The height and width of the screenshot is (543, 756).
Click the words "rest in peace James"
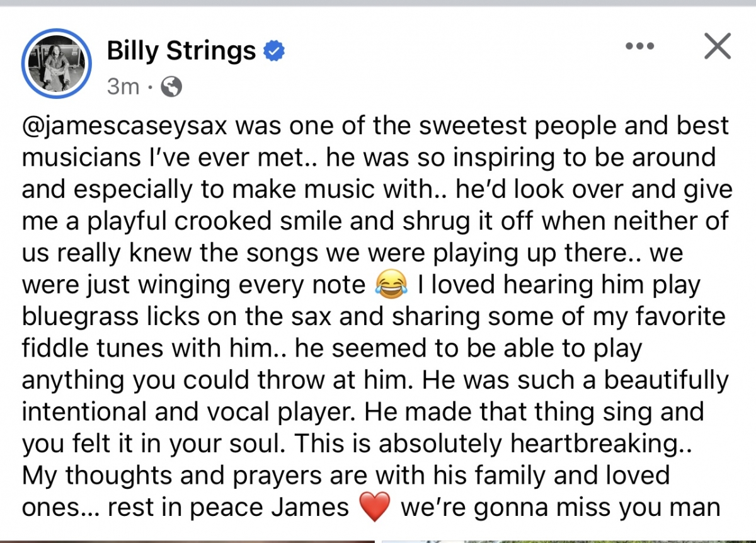(x=228, y=508)
